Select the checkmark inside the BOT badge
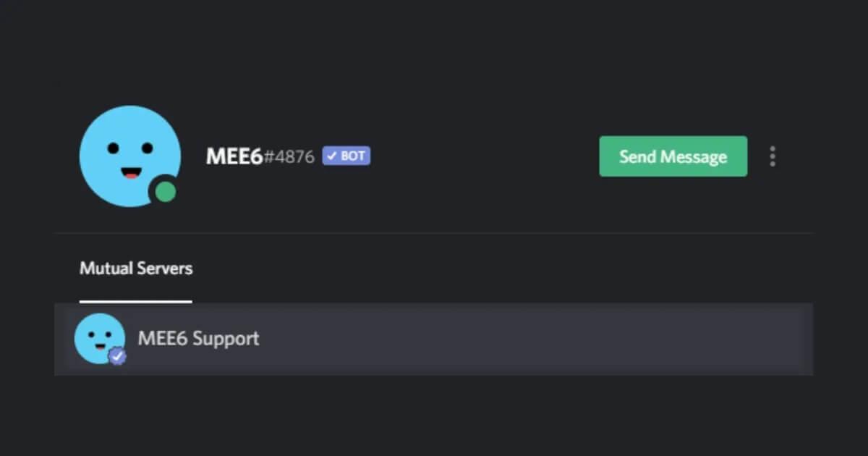The width and height of the screenshot is (868, 456). click(332, 156)
